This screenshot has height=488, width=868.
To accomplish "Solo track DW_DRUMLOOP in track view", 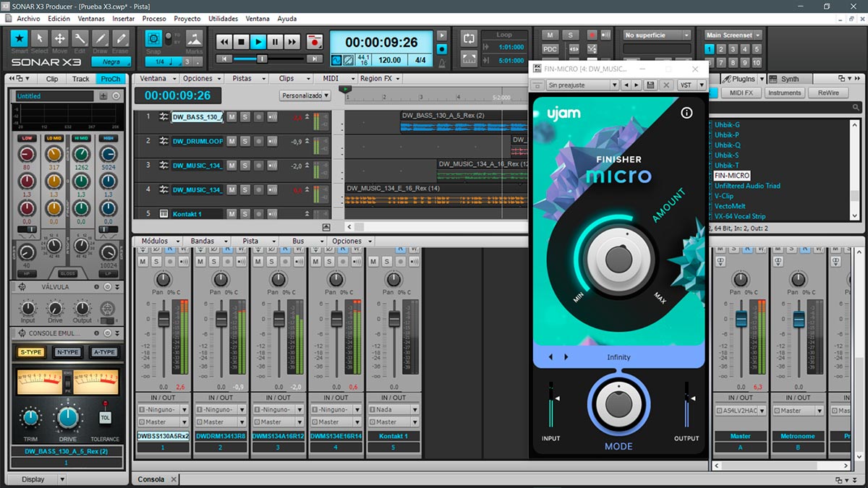I will [245, 141].
